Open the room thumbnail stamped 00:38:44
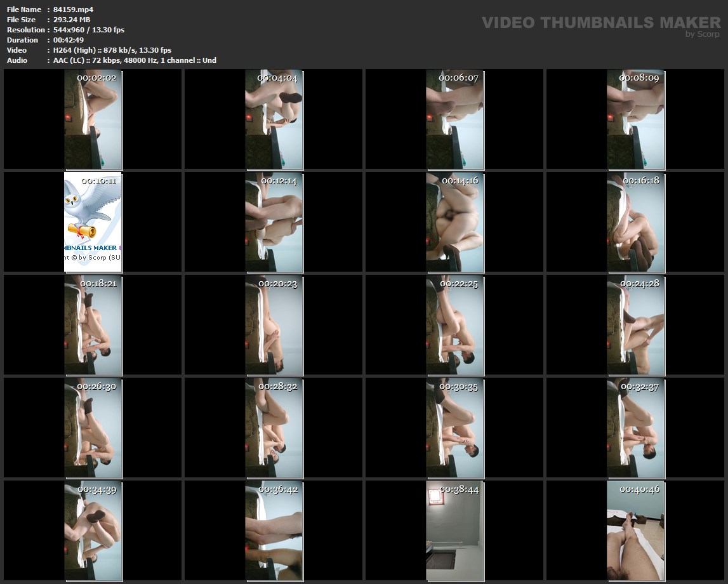 455,531
